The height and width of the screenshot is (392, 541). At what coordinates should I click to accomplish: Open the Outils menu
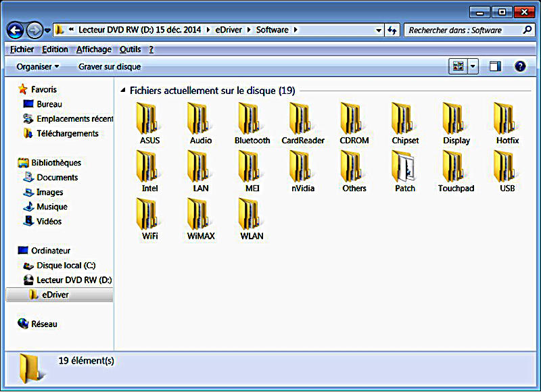(130, 49)
